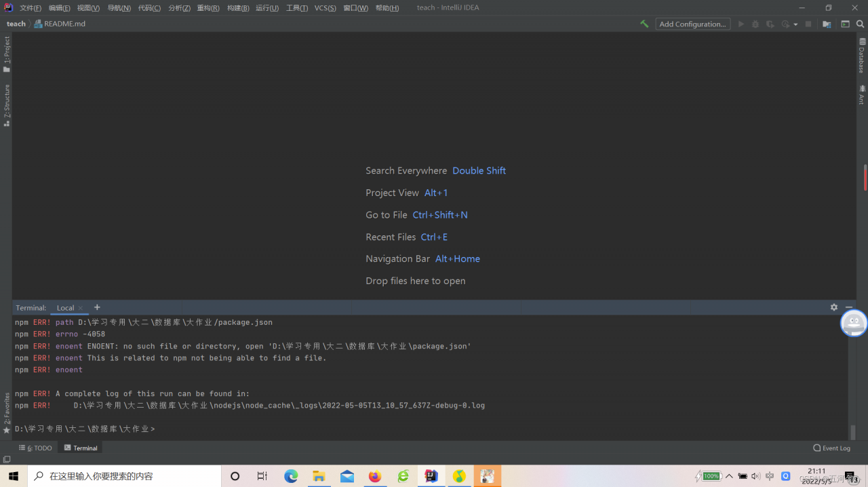
Task: Click the floating robot assistant avatar
Action: [854, 323]
